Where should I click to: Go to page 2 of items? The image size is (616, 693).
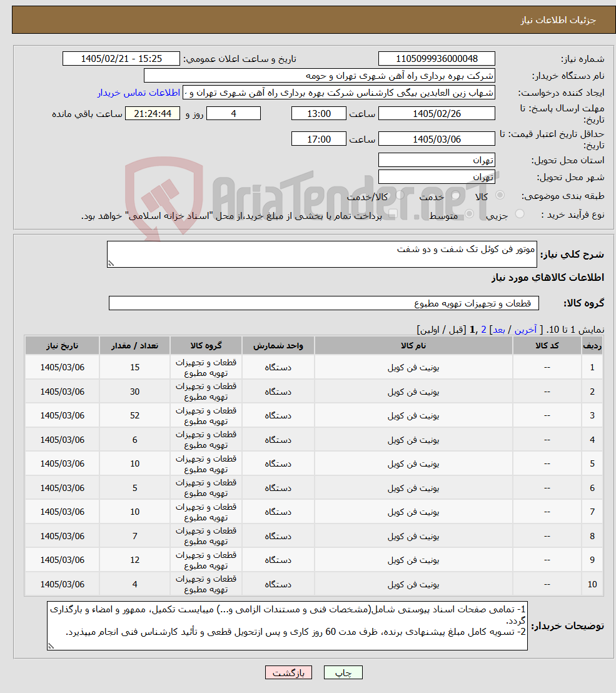coord(483,330)
